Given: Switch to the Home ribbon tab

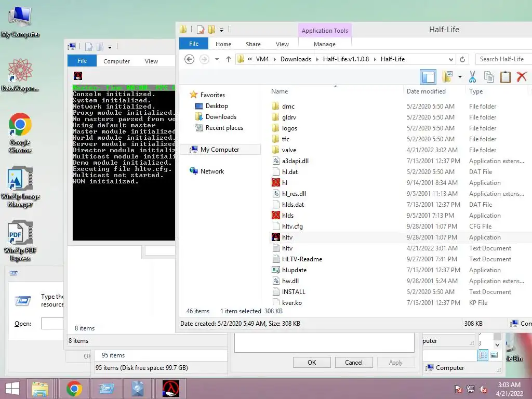Looking at the screenshot, I should [x=223, y=44].
